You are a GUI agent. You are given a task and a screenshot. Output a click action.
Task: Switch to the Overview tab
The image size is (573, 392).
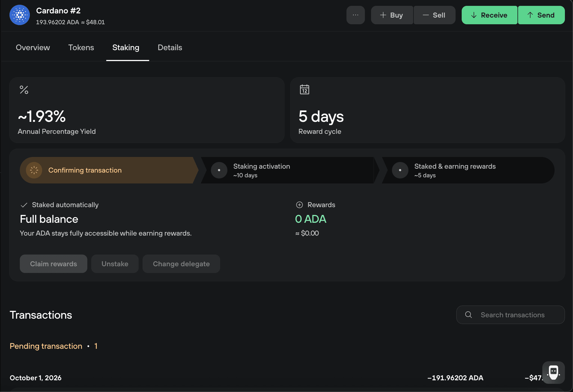point(33,47)
